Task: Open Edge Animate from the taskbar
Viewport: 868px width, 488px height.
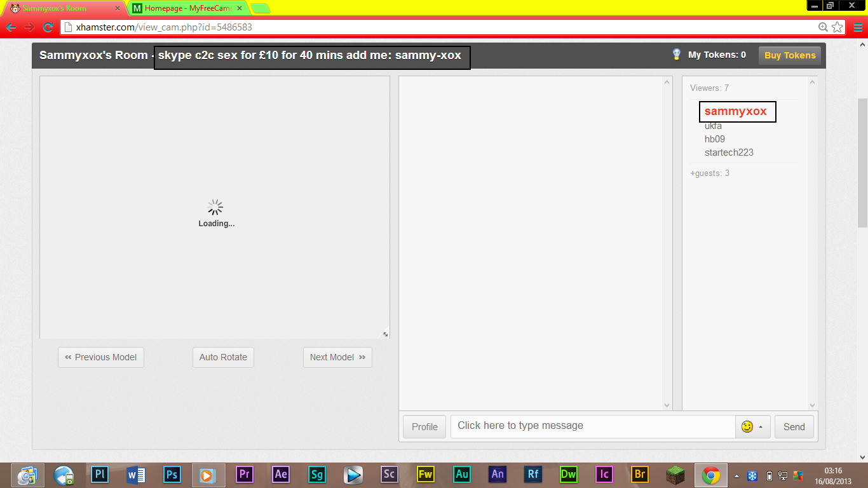Action: point(498,474)
